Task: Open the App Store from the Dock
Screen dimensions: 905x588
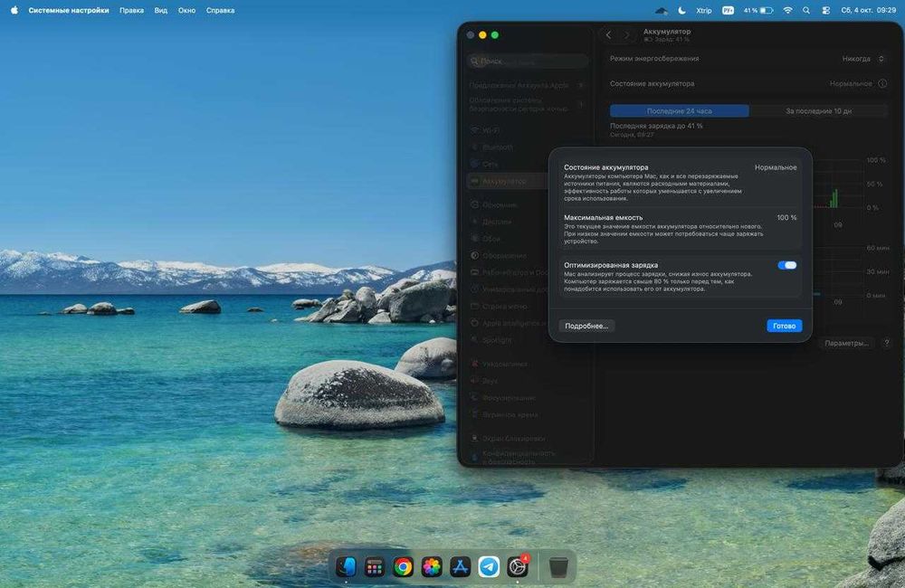Action: [460, 566]
